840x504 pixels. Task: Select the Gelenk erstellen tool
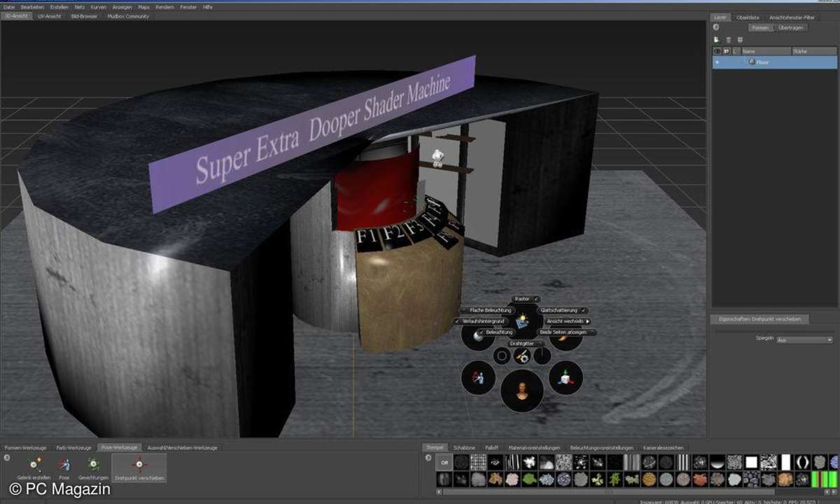[x=35, y=468]
